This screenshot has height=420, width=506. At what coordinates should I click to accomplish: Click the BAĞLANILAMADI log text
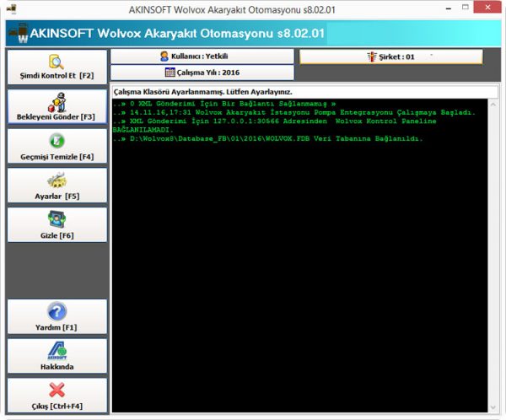pos(143,130)
